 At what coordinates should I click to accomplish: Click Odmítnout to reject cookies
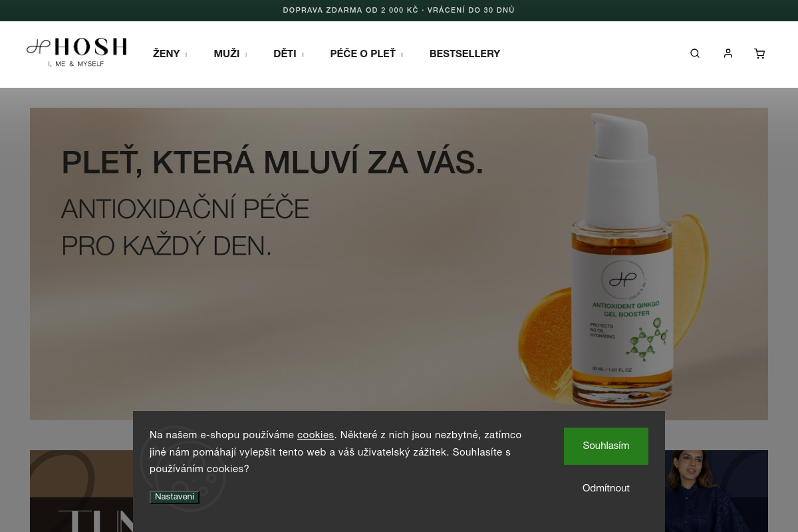[606, 488]
